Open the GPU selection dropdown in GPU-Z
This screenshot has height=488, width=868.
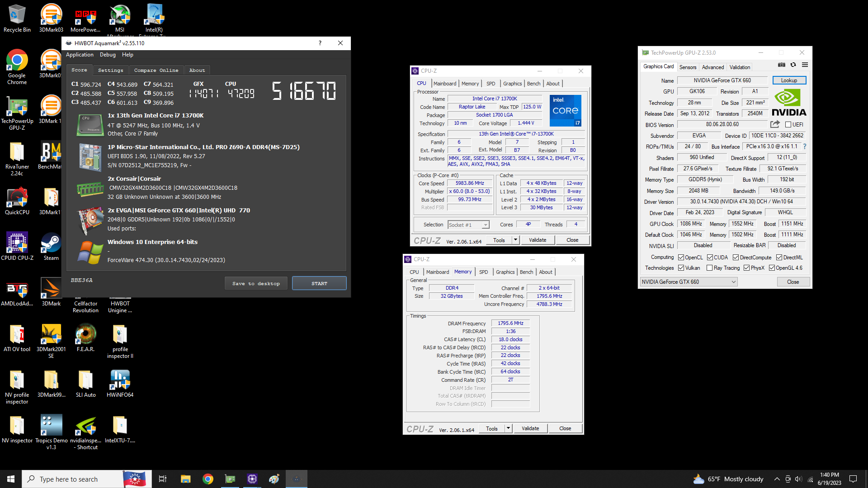(x=689, y=282)
